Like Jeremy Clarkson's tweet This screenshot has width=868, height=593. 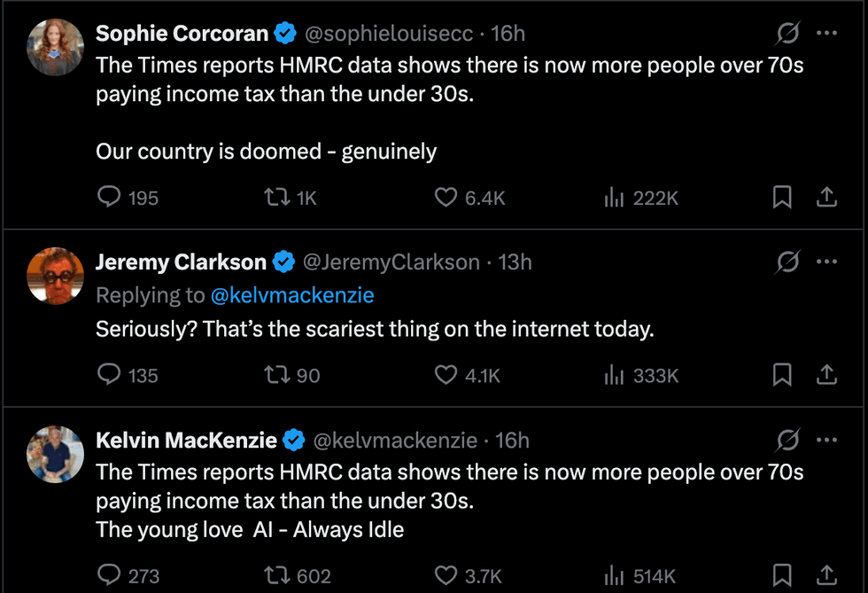pyautogui.click(x=446, y=375)
